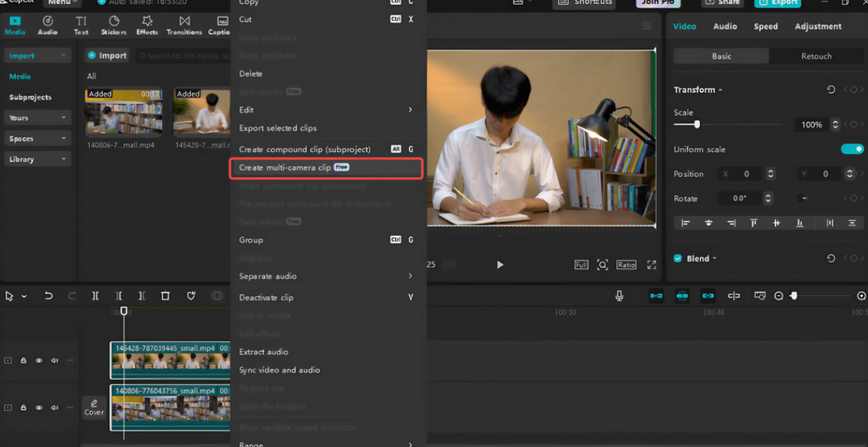Open the Cover editor button
Viewport: 868px width, 447px height.
(x=94, y=408)
